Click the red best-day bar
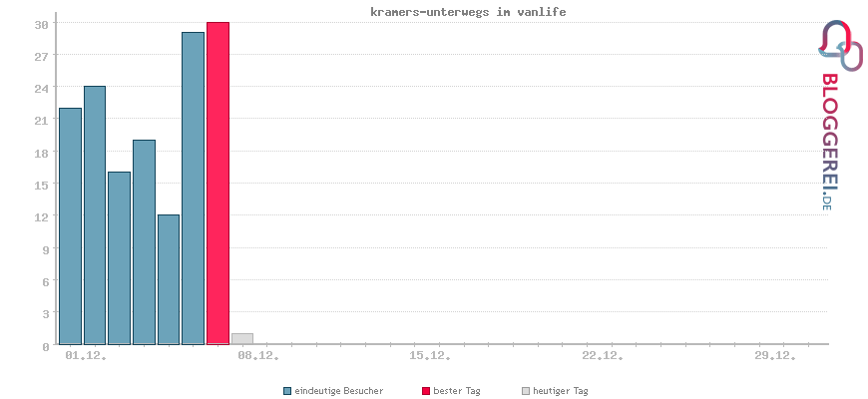 (x=217, y=183)
